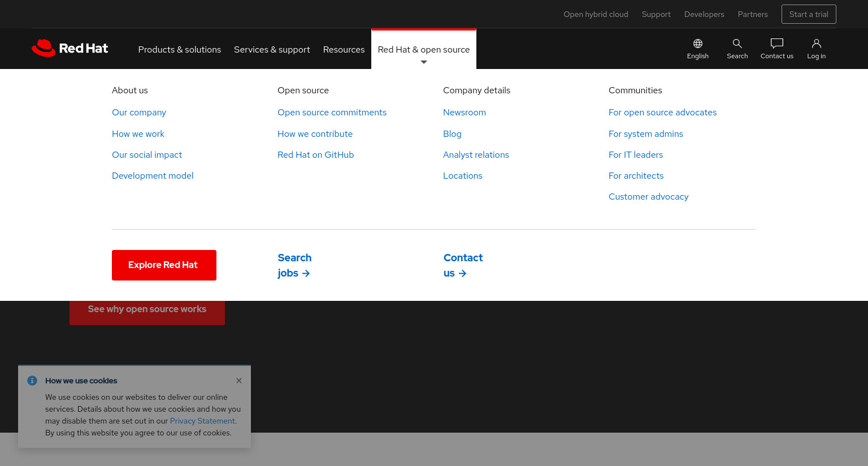868x466 pixels.
Task: Expand Products & solutions menu
Action: [x=180, y=50]
